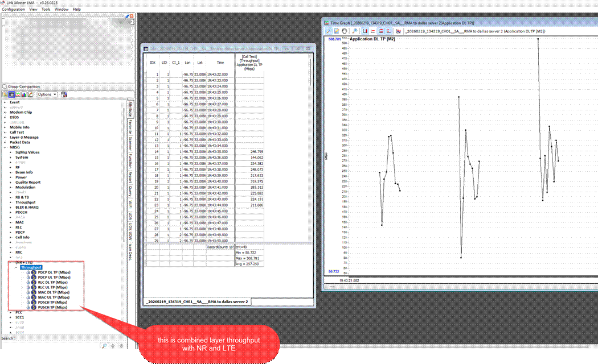This screenshot has width=598, height=364.
Task: Enable the Group Comparison checkbox
Action: 5,86
